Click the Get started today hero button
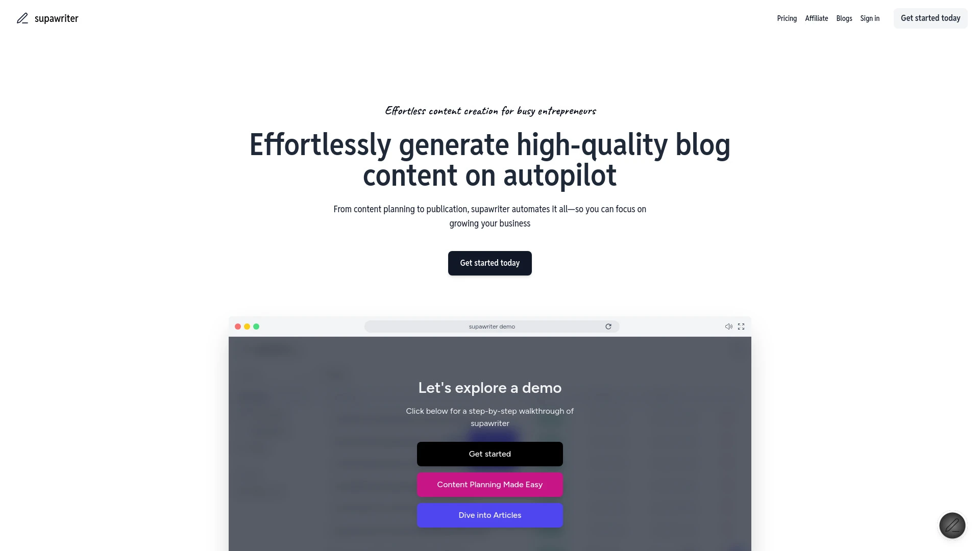Screen dimensions: 980x551 [x=490, y=263]
